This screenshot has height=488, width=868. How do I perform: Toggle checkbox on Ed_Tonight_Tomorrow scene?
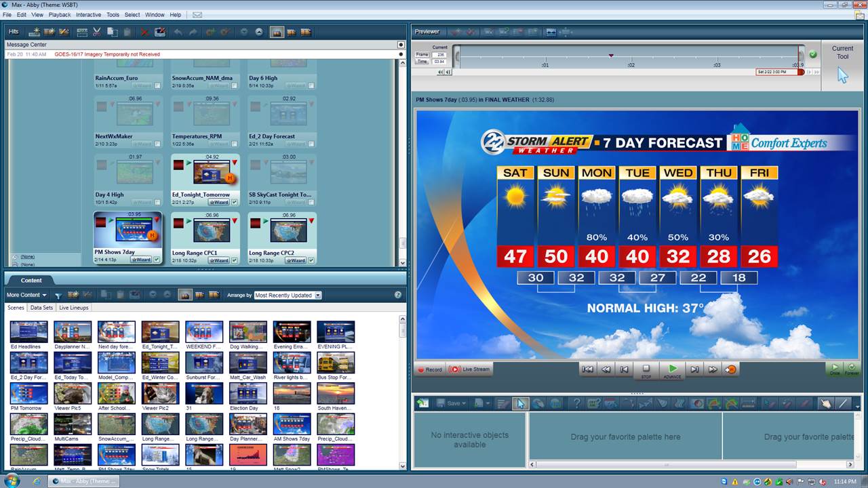[234, 202]
